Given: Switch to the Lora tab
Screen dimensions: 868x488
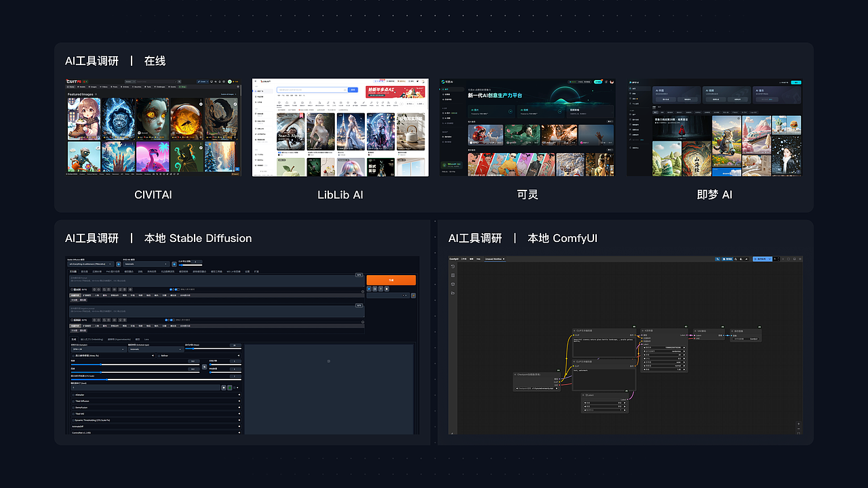Looking at the screenshot, I should [x=146, y=340].
